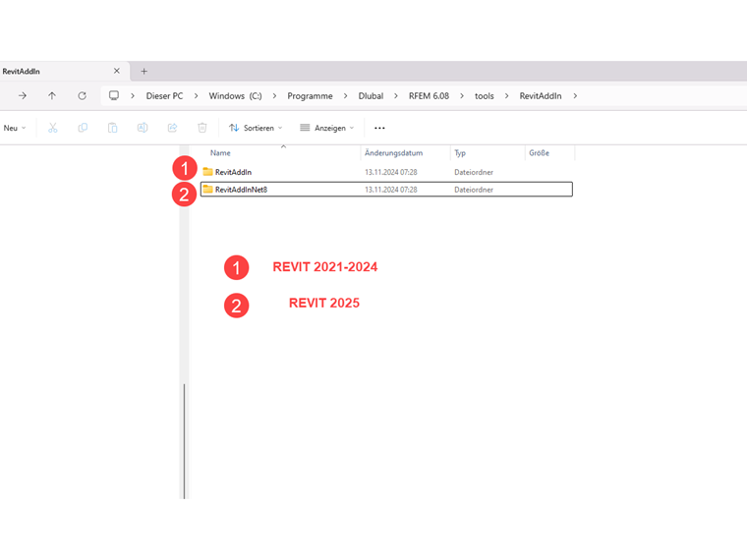Click the Copy icon in the toolbar
Image resolution: width=747 pixels, height=560 pixels.
point(83,128)
